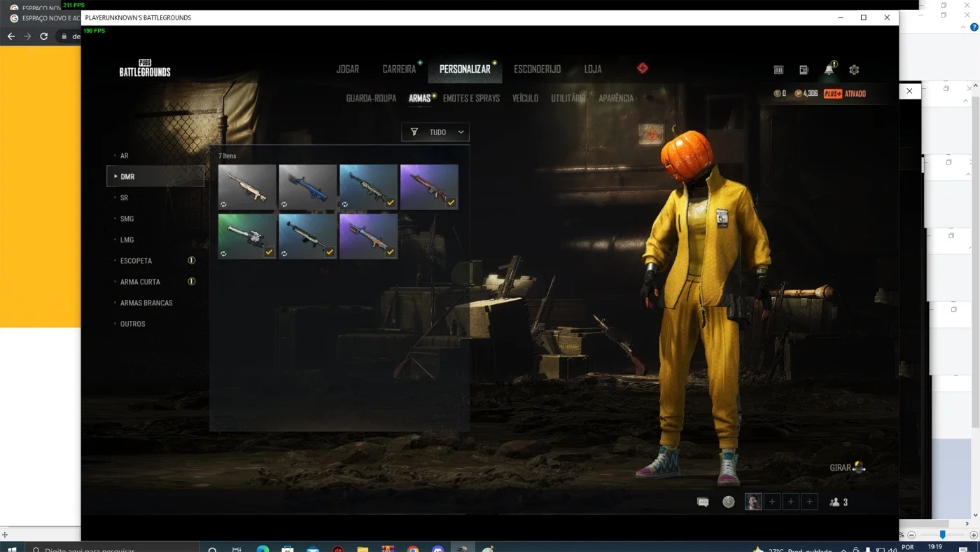Viewport: 980px width, 552px height.
Task: Toggle the checkmark on purple bottom-row skin
Action: click(x=391, y=251)
